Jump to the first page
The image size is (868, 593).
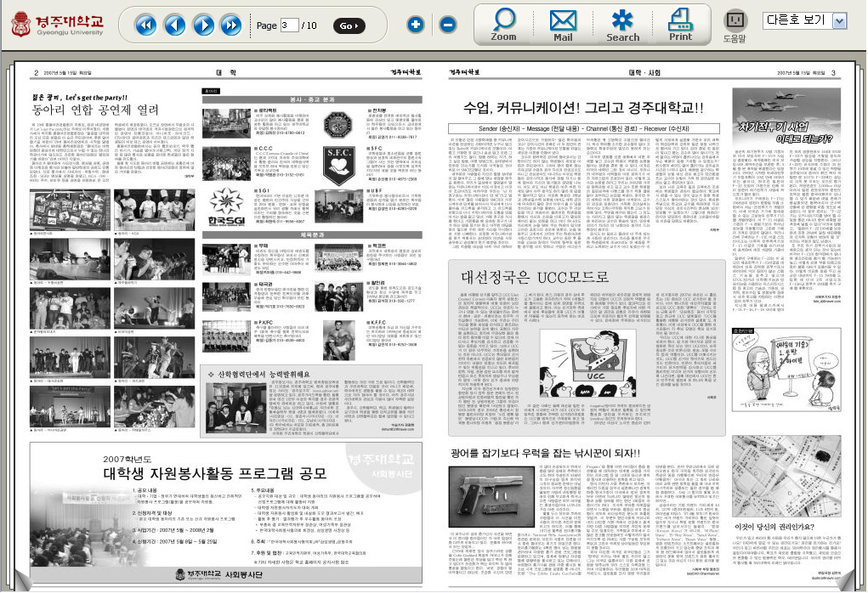click(145, 25)
